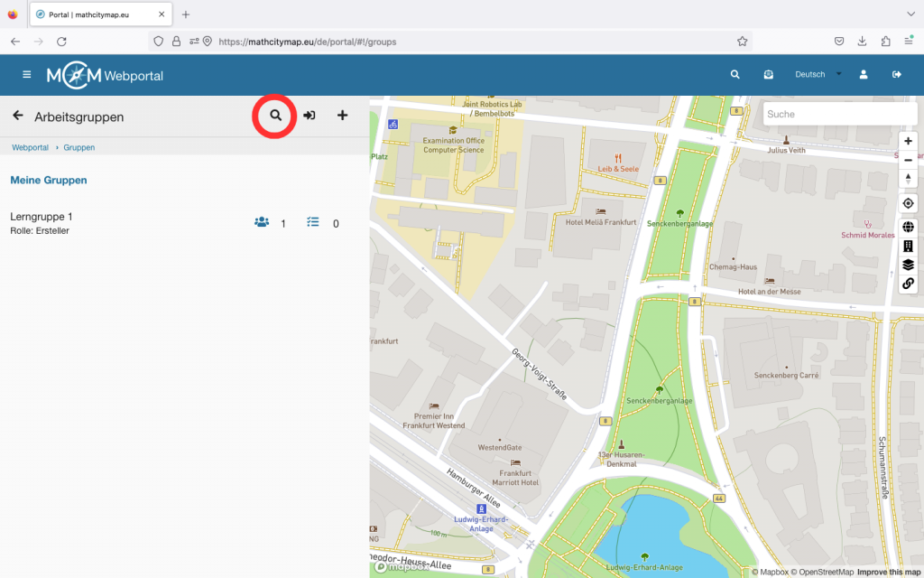The image size is (924, 578).
Task: Click the join group icon
Action: pyautogui.click(x=309, y=116)
